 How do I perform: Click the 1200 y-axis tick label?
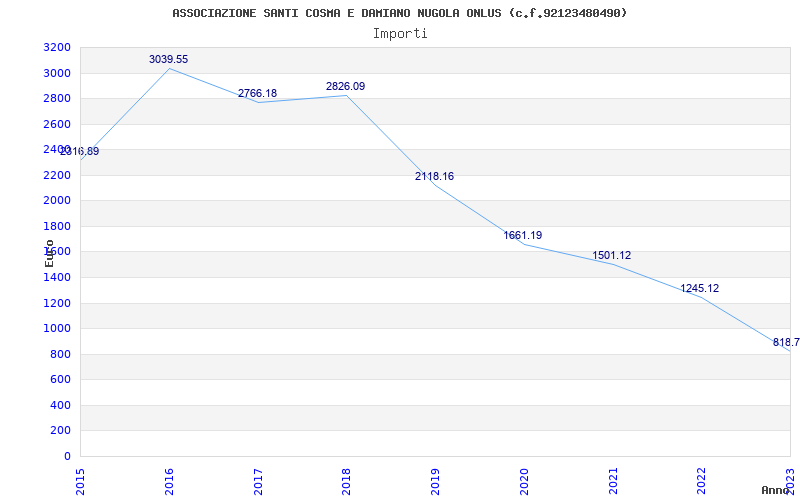[x=57, y=303]
